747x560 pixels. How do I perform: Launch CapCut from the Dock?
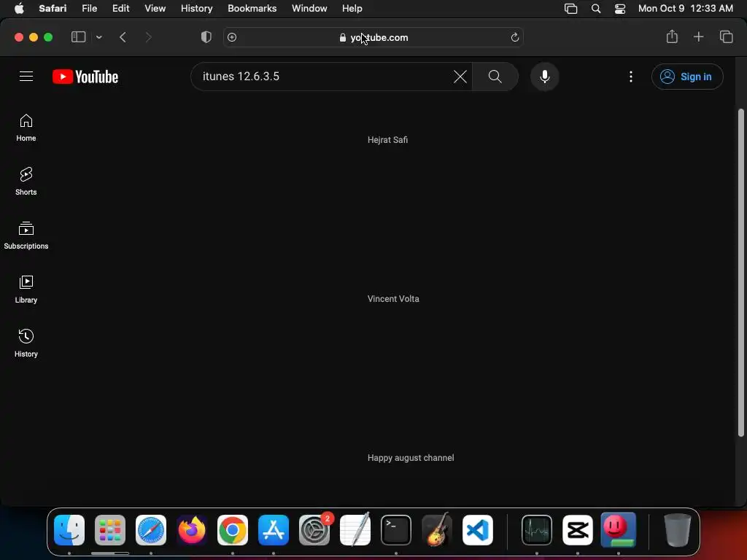pos(578,530)
